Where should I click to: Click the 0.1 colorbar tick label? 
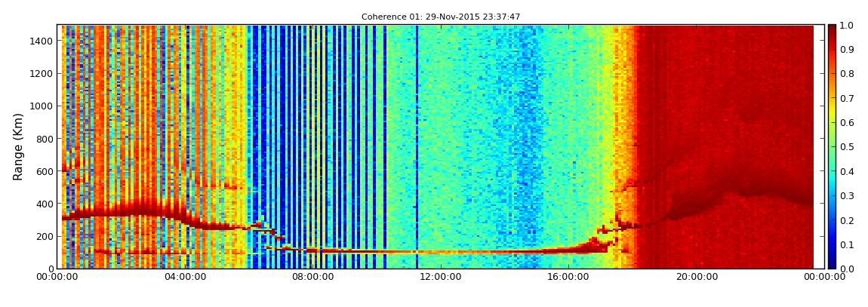pyautogui.click(x=847, y=244)
